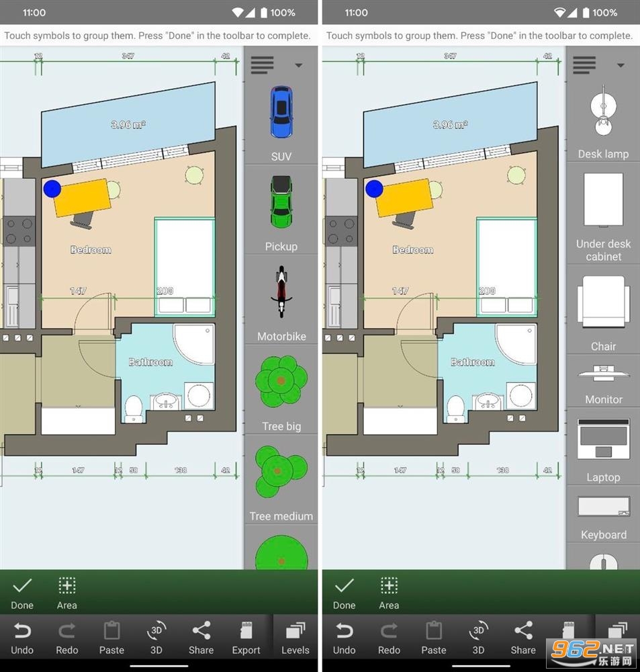Select the Under desk cabinet symbol
Image resolution: width=640 pixels, height=672 pixels.
tap(603, 200)
